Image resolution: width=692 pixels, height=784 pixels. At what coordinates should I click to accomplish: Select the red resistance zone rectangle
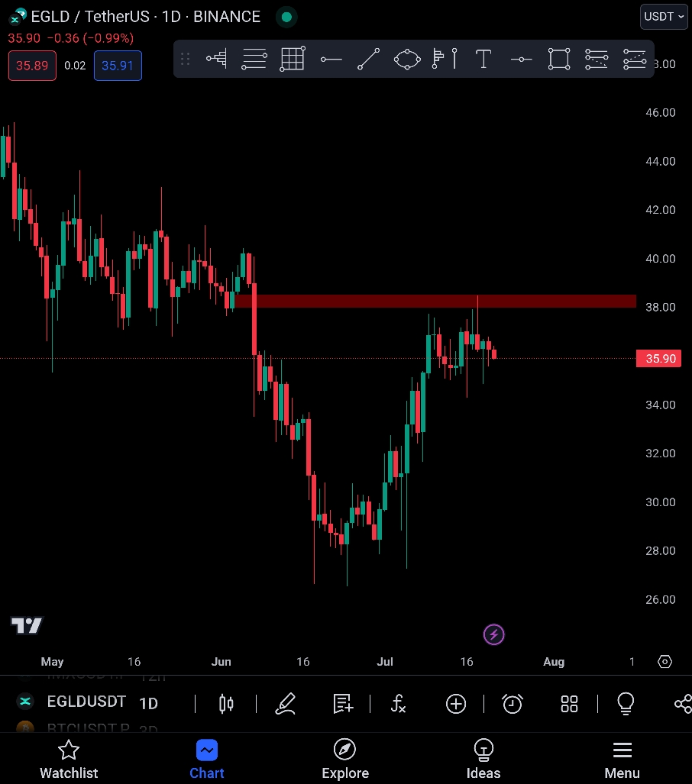pyautogui.click(x=435, y=301)
